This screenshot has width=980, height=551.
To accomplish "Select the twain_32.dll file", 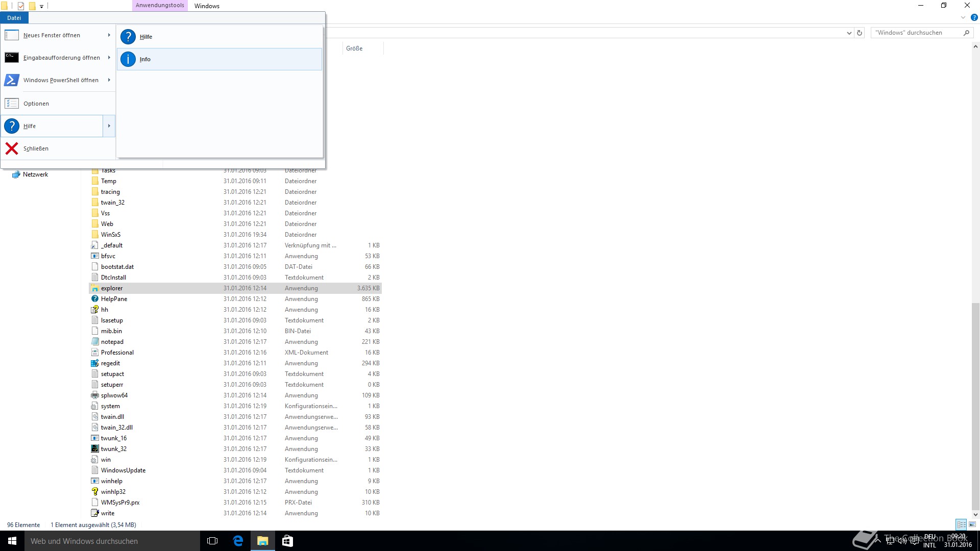I will coord(117,428).
